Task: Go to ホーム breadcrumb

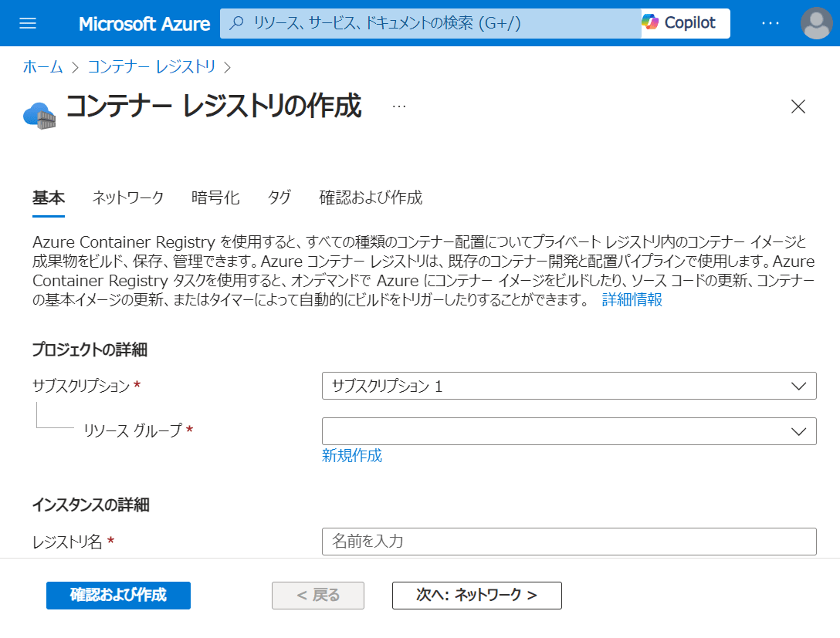Action: (x=43, y=67)
